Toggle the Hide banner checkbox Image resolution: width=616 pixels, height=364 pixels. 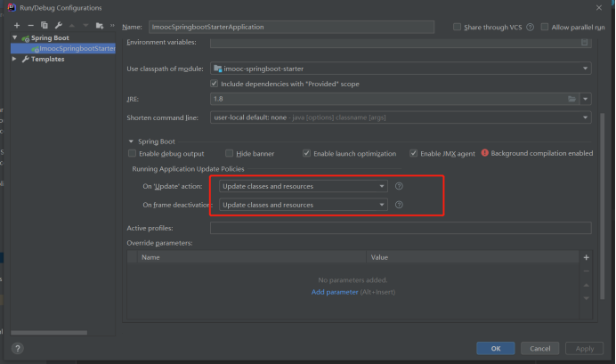pos(230,153)
